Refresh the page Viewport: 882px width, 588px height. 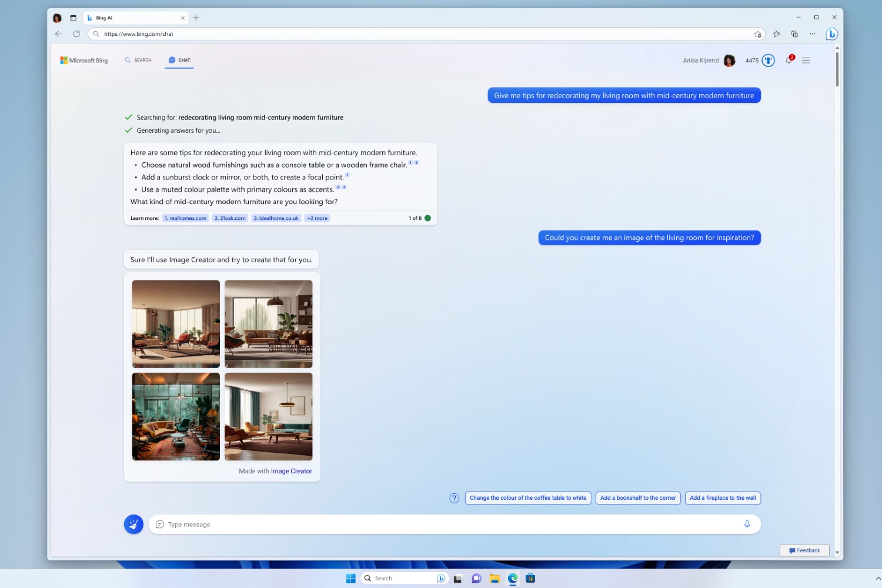[x=76, y=34]
